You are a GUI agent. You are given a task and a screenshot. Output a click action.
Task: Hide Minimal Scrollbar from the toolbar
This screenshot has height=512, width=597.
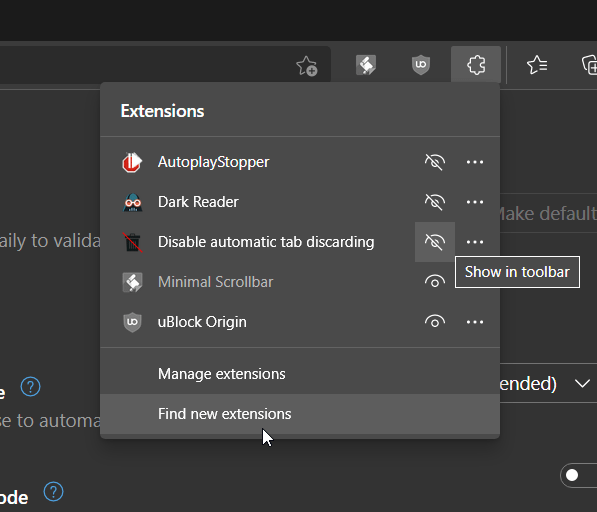tap(435, 282)
